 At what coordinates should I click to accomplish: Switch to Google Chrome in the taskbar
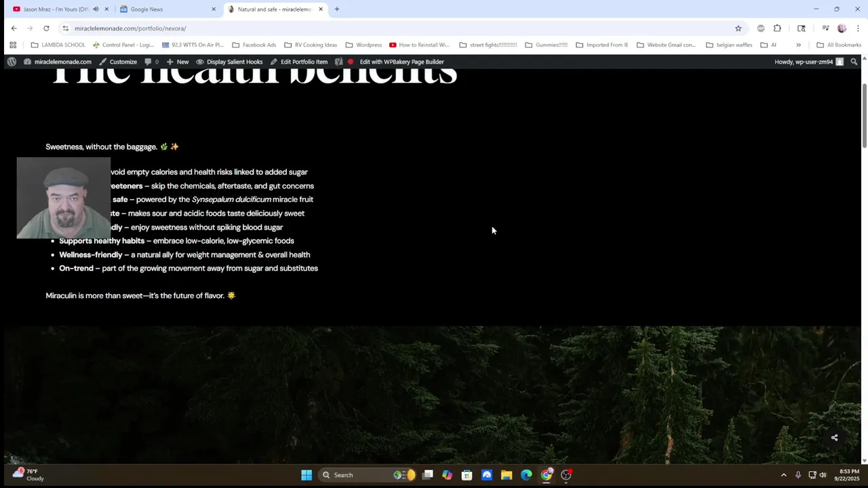pyautogui.click(x=546, y=475)
